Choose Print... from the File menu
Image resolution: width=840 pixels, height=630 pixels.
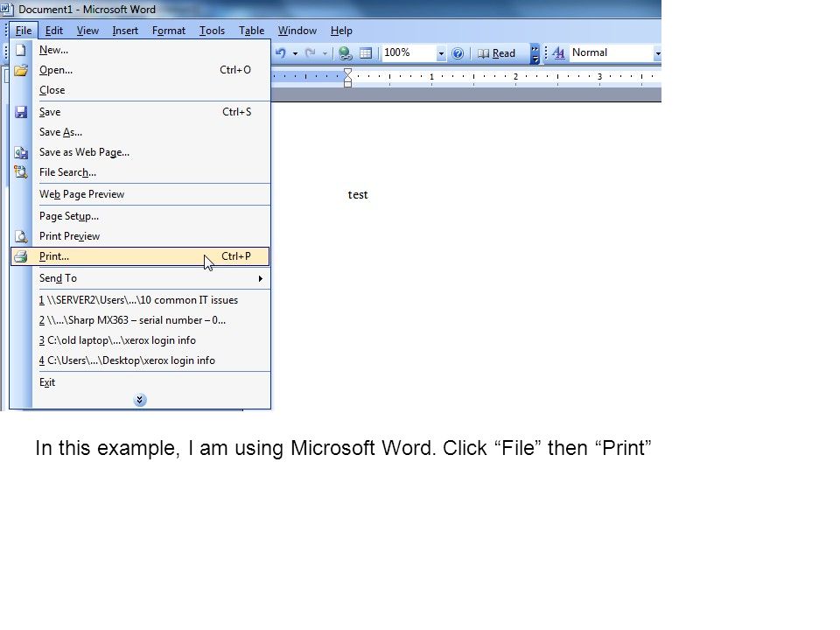(x=140, y=256)
